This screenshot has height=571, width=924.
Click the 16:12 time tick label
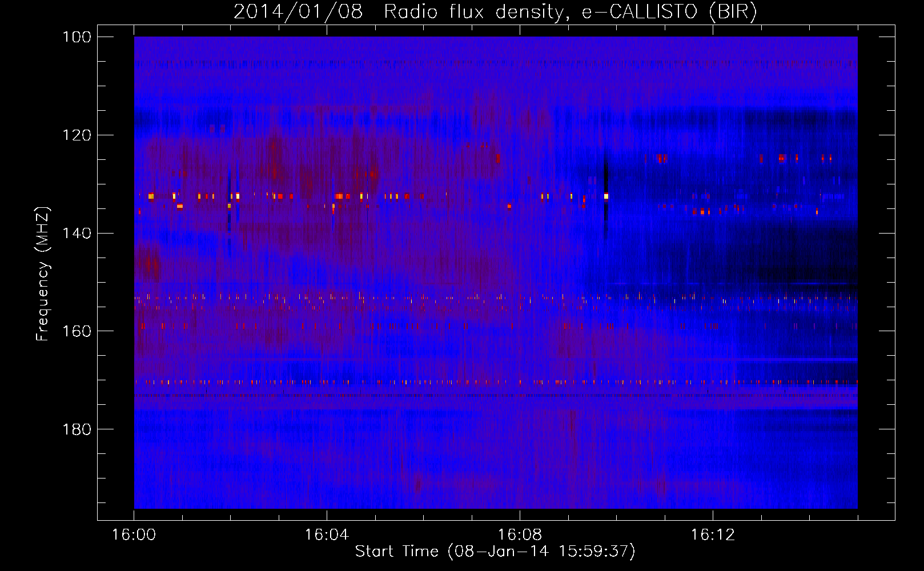[713, 535]
